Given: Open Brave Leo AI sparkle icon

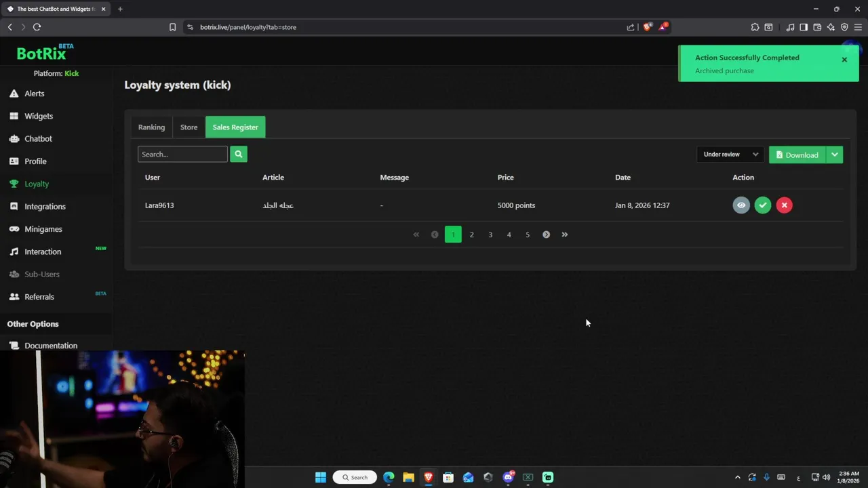Looking at the screenshot, I should click(x=831, y=27).
